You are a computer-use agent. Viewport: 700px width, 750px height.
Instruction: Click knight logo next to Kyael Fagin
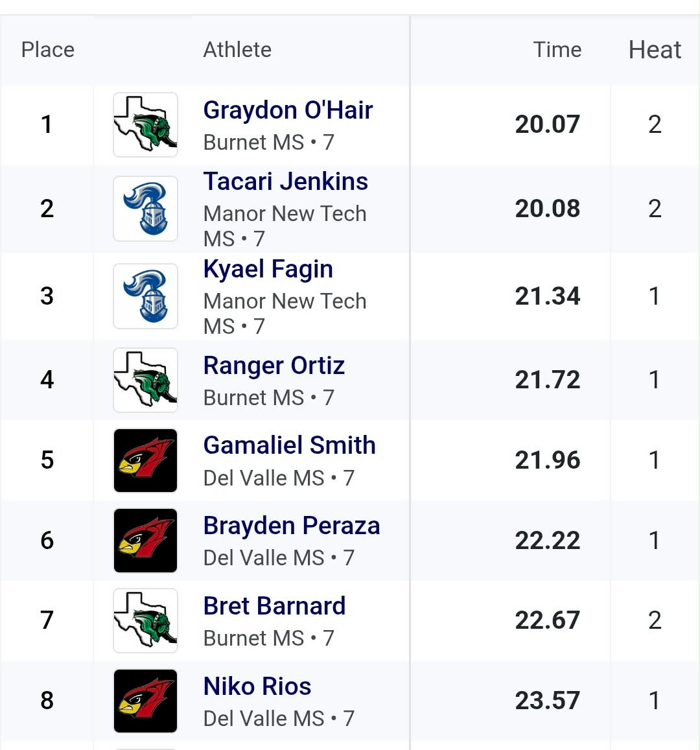point(145,296)
